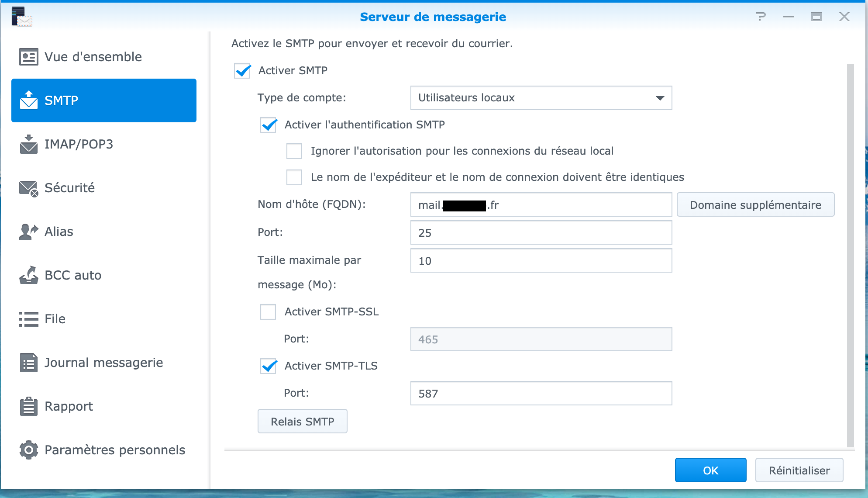Select the Alias user icon
The width and height of the screenshot is (868, 498).
point(29,232)
